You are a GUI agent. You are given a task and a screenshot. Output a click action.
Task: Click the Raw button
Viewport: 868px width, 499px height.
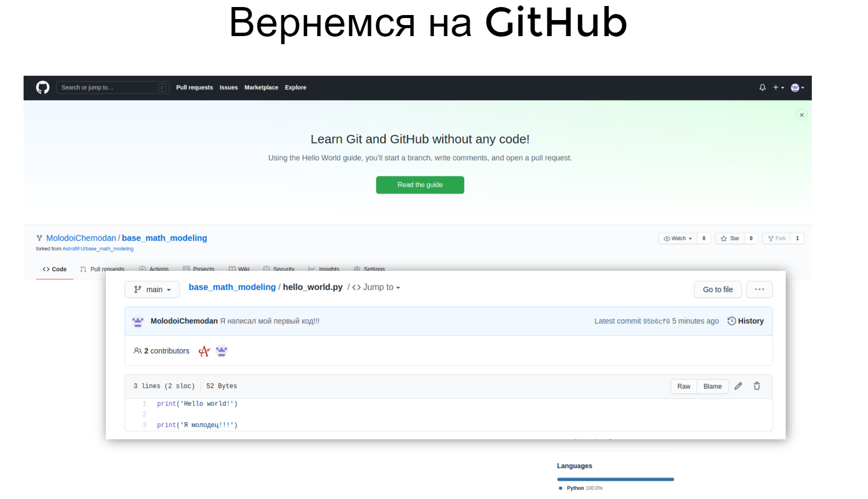[x=684, y=386]
